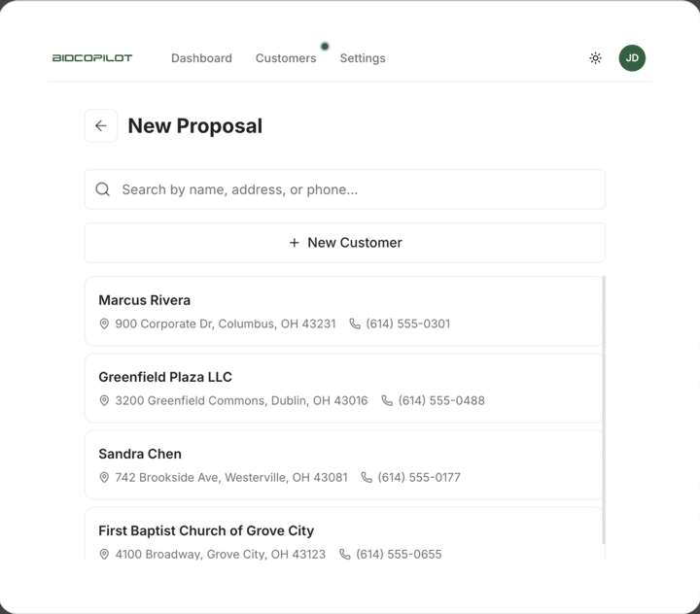This screenshot has width=700, height=614.
Task: Click phone number (614) 555-0655
Action: 400,554
